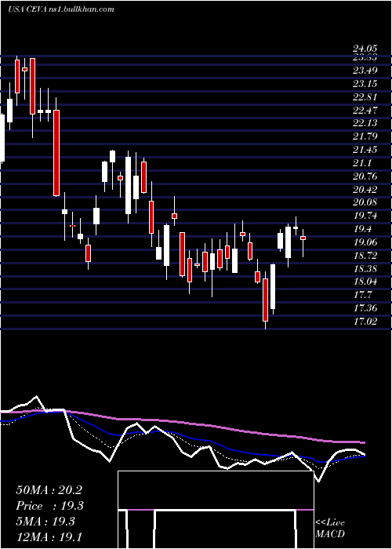392x549 pixels.
Task: Select the 17.7 price axis label
Action: click(362, 295)
